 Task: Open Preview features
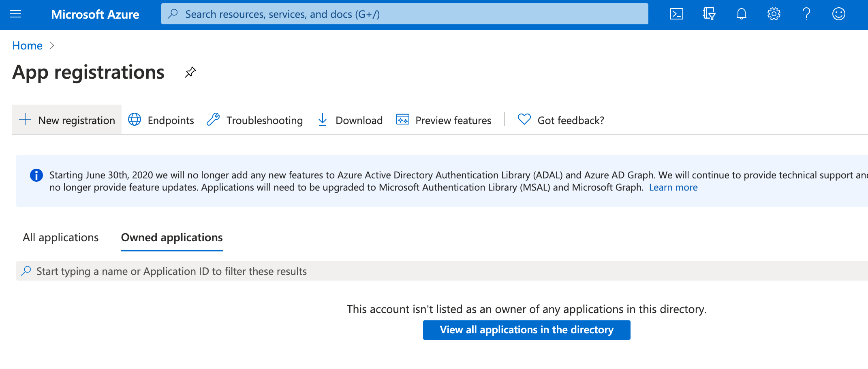[443, 120]
